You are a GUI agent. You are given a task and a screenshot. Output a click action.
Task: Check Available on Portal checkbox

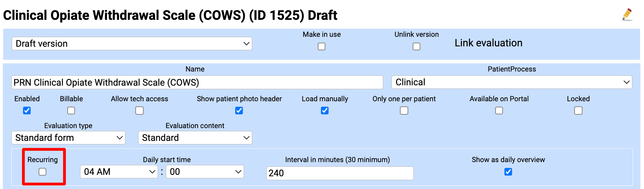click(499, 111)
